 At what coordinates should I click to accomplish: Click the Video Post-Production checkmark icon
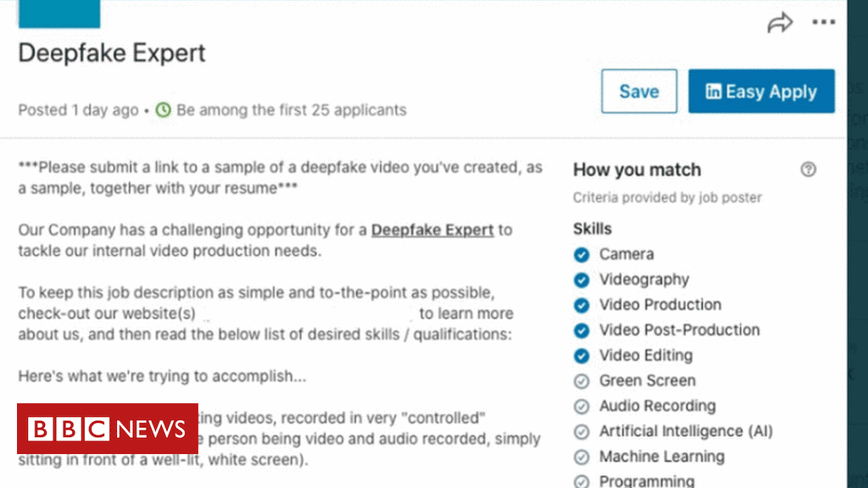pyautogui.click(x=581, y=330)
